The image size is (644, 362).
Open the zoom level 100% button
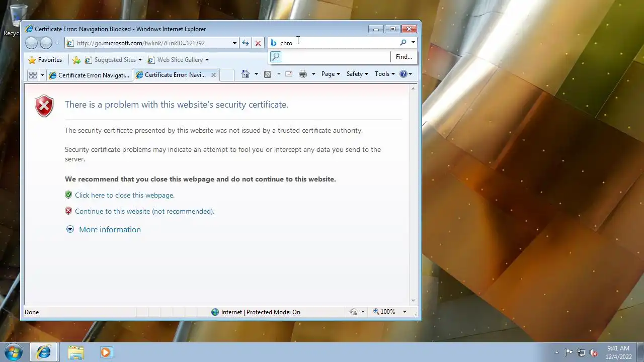click(x=384, y=312)
